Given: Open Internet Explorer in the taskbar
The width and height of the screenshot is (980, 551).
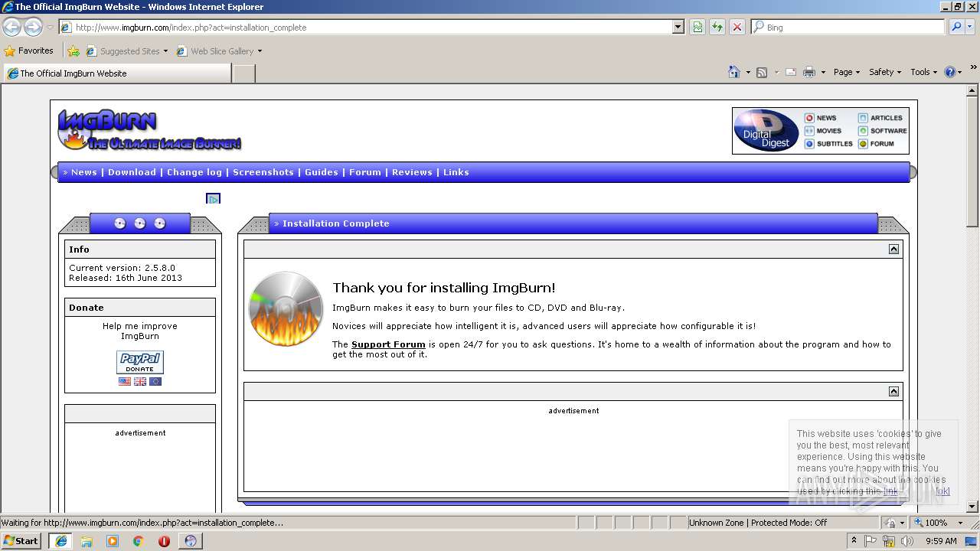Looking at the screenshot, I should (60, 540).
